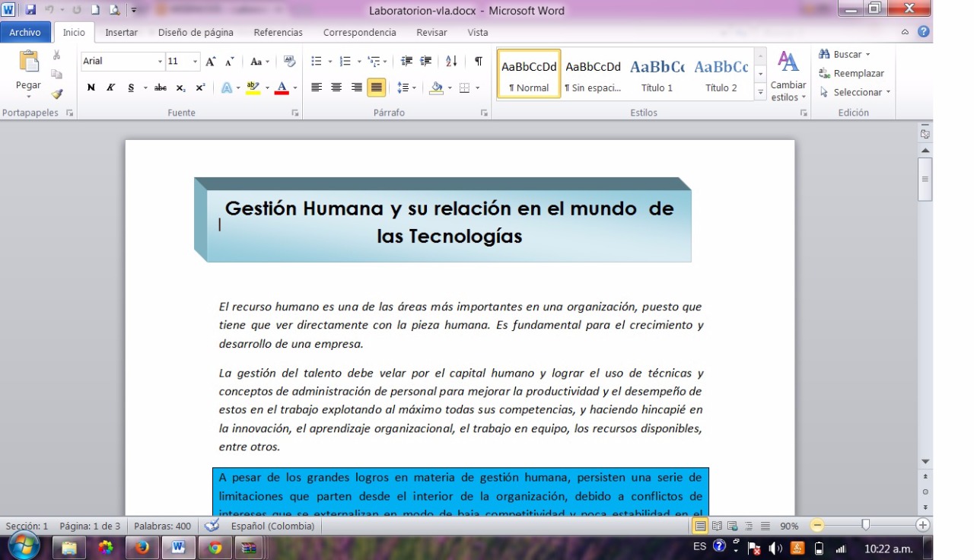Image resolution: width=974 pixels, height=560 pixels.
Task: Apply the Título 1 style
Action: [x=657, y=77]
